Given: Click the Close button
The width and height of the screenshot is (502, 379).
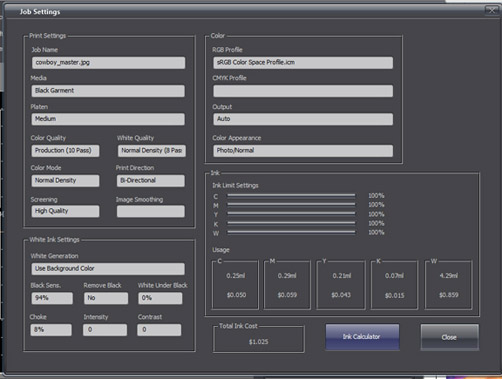Looking at the screenshot, I should (x=449, y=337).
